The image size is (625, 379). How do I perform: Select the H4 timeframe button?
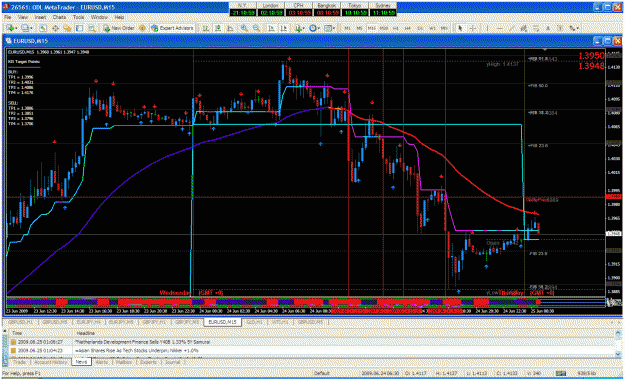(408, 28)
